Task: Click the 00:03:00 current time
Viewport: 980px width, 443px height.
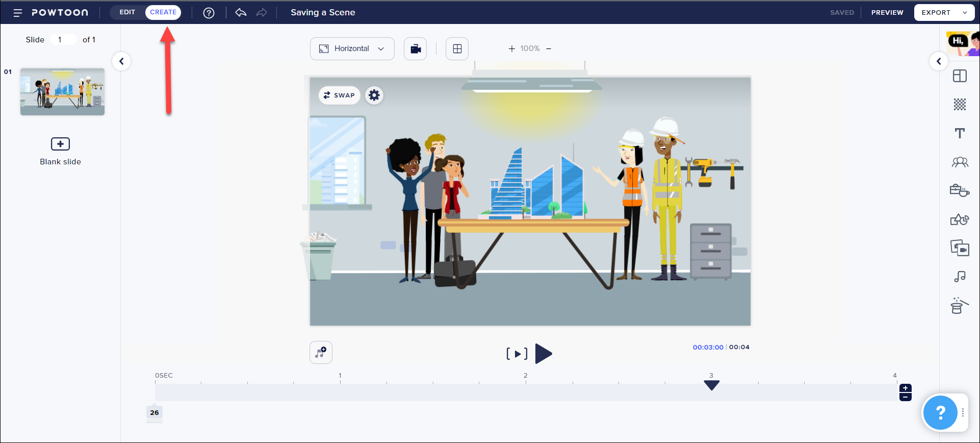Action: (x=708, y=347)
